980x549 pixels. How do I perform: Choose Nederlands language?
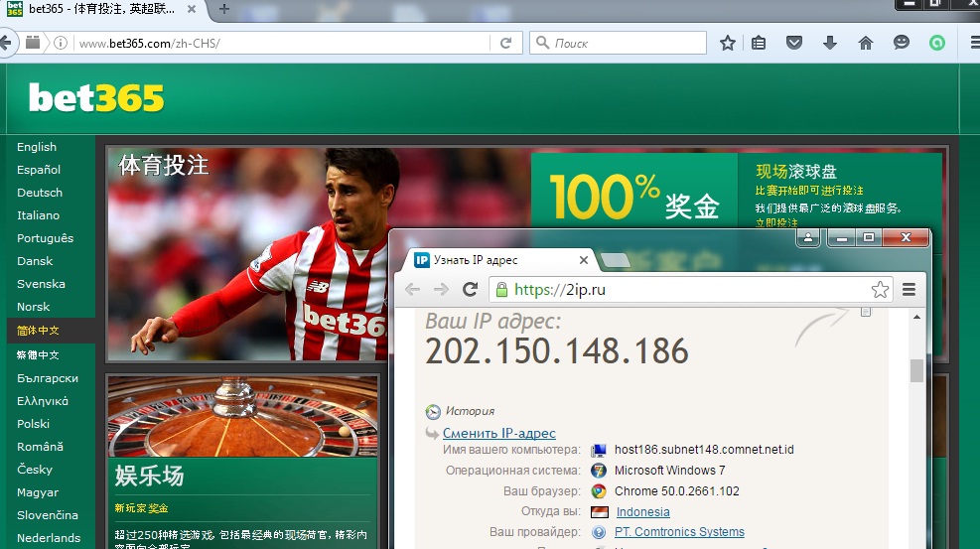point(49,538)
